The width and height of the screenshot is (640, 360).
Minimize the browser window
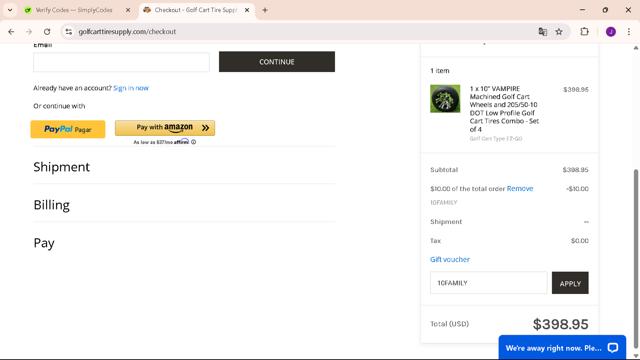[x=582, y=10]
